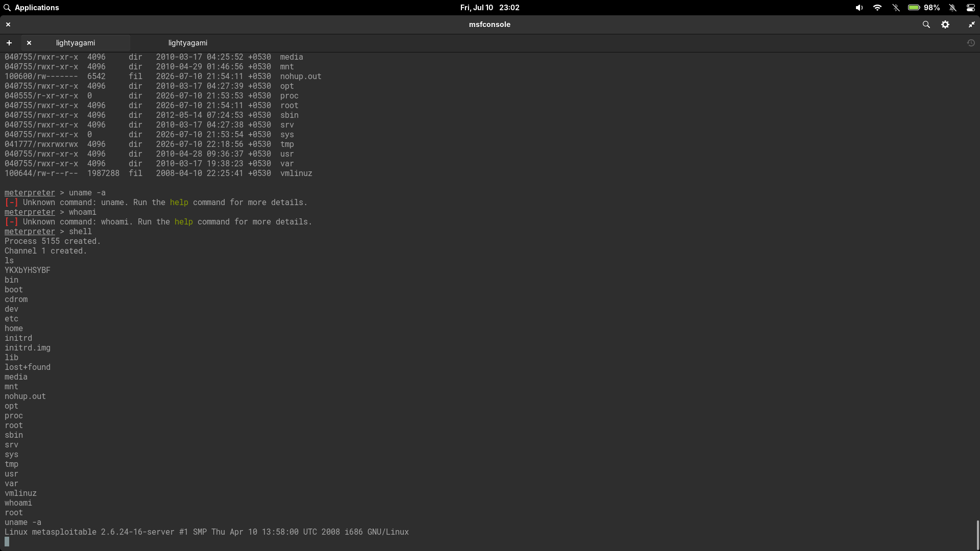The image size is (980, 551).
Task: Select the cdrom entry
Action: (x=16, y=299)
